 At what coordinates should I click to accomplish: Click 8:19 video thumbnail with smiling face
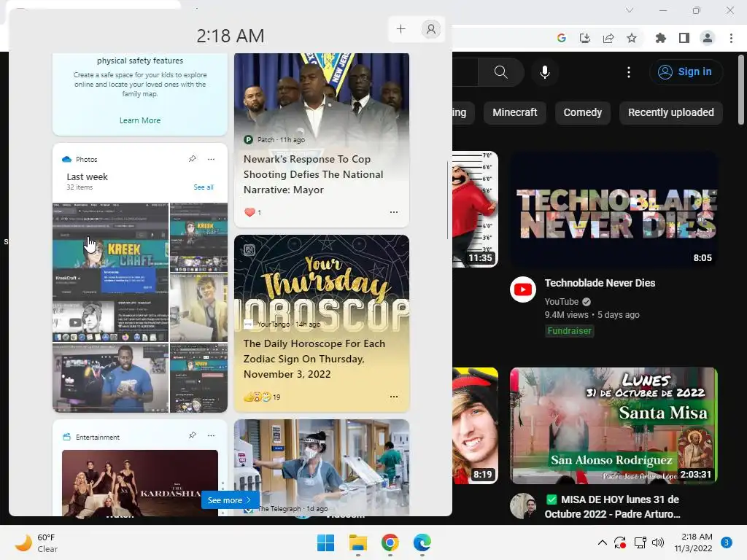(475, 425)
